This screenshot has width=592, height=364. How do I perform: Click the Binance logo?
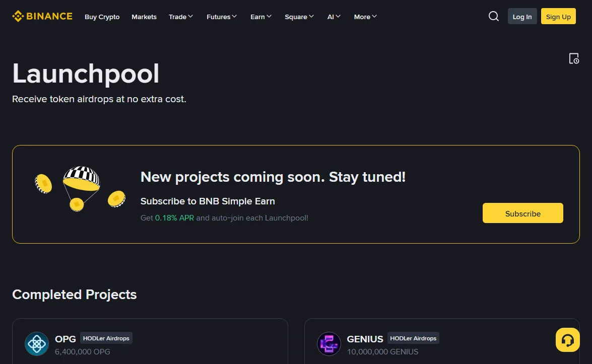coord(42,16)
